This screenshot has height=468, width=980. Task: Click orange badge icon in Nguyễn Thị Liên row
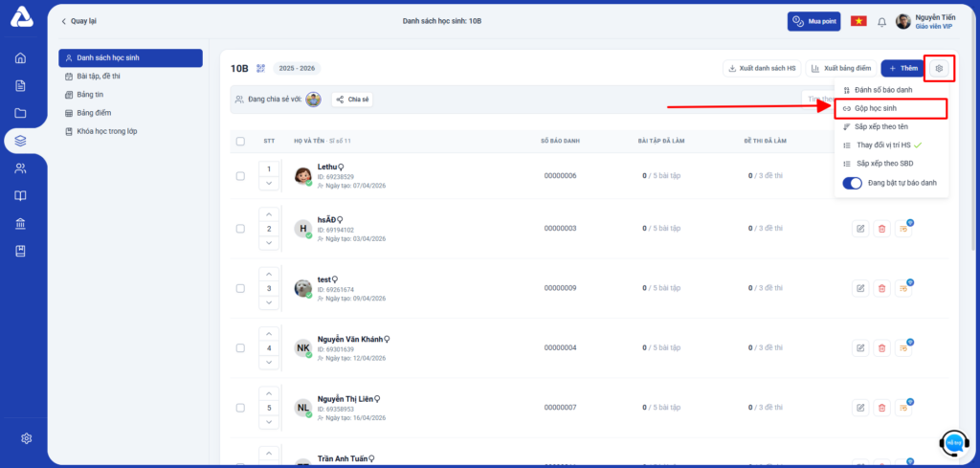tap(903, 408)
